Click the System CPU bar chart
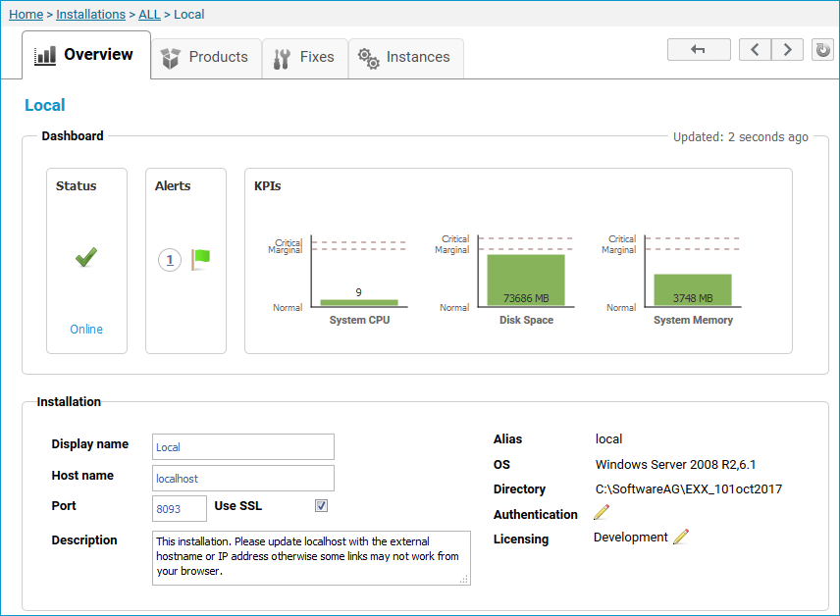The image size is (840, 616). 359,303
